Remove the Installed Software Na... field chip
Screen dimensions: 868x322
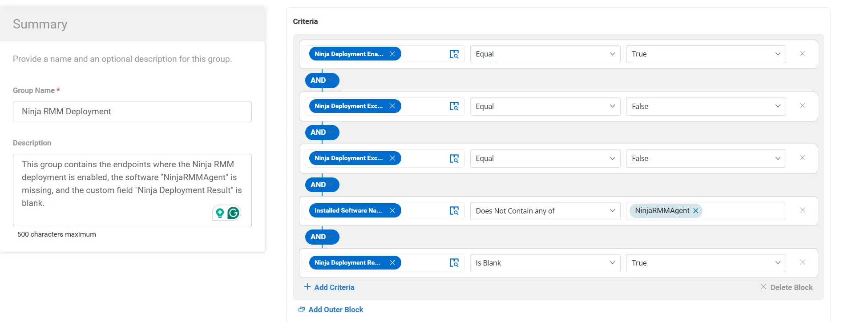point(392,210)
